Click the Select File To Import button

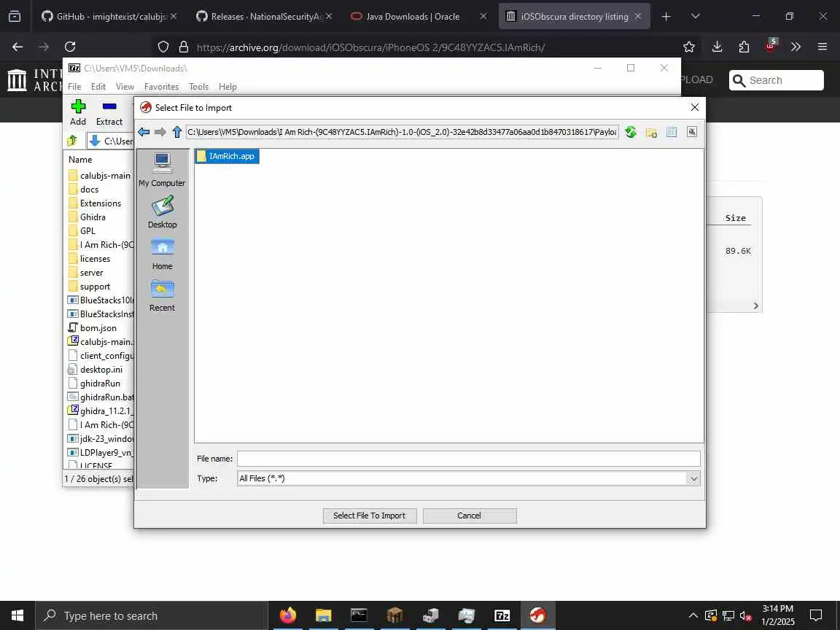click(370, 516)
